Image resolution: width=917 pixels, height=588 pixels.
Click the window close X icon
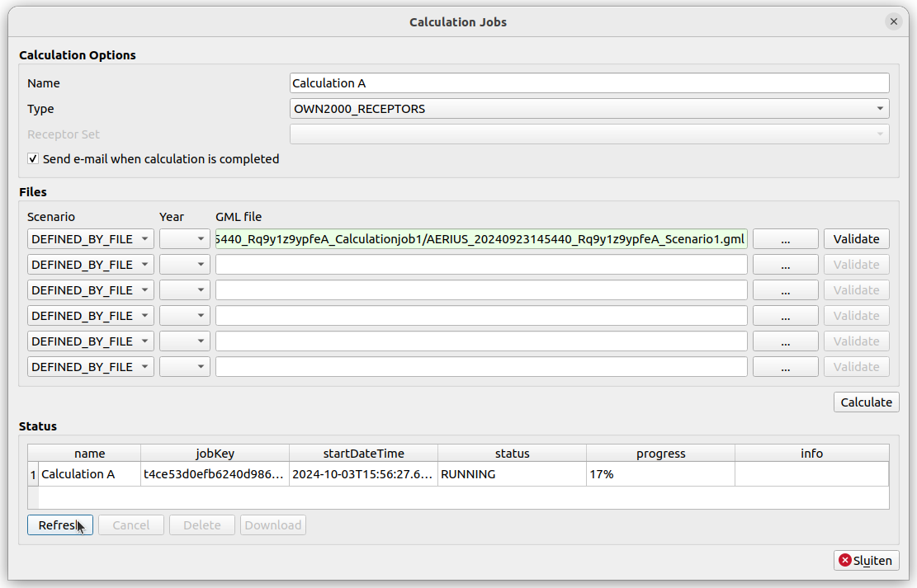(893, 22)
